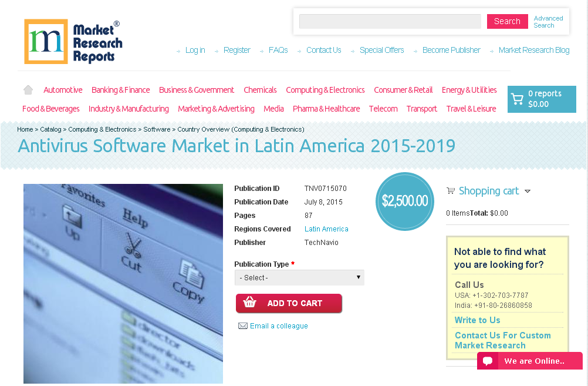Click the home icon in the category bar
The width and height of the screenshot is (588, 386).
click(x=28, y=89)
